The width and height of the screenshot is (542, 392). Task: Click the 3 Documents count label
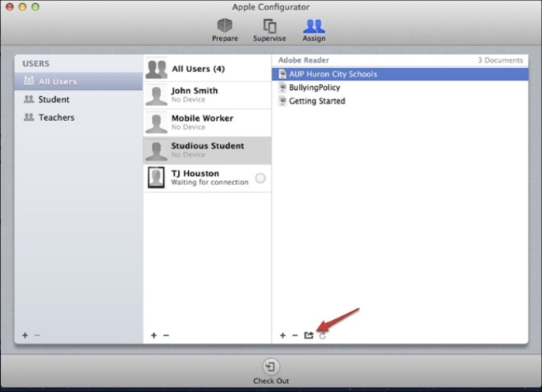[x=500, y=60]
